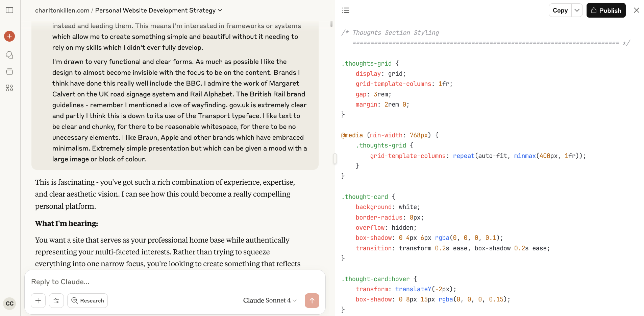The image size is (644, 316).
Task: Toggle the left sidebar panel icon
Action: click(9, 10)
